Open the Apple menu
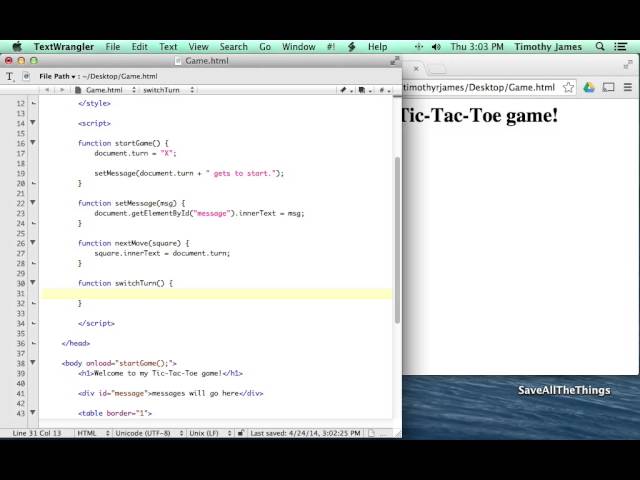This screenshot has width=640, height=480. (17, 47)
